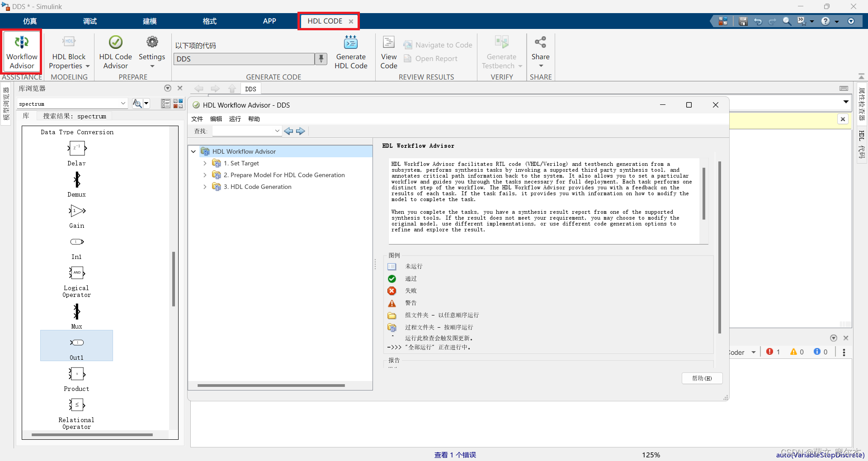This screenshot has width=868, height=461.
Task: Open the favorite commands dropdown arrow
Action: coord(812,21)
